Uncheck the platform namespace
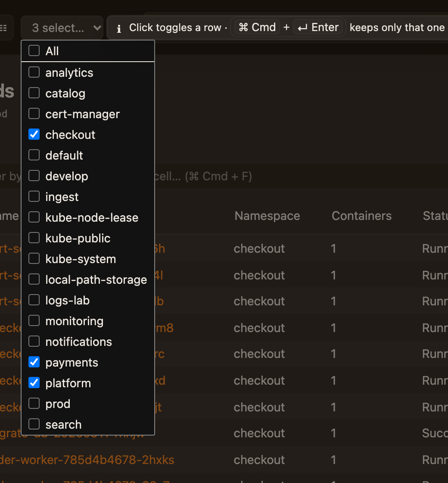448x483 pixels. [x=34, y=383]
